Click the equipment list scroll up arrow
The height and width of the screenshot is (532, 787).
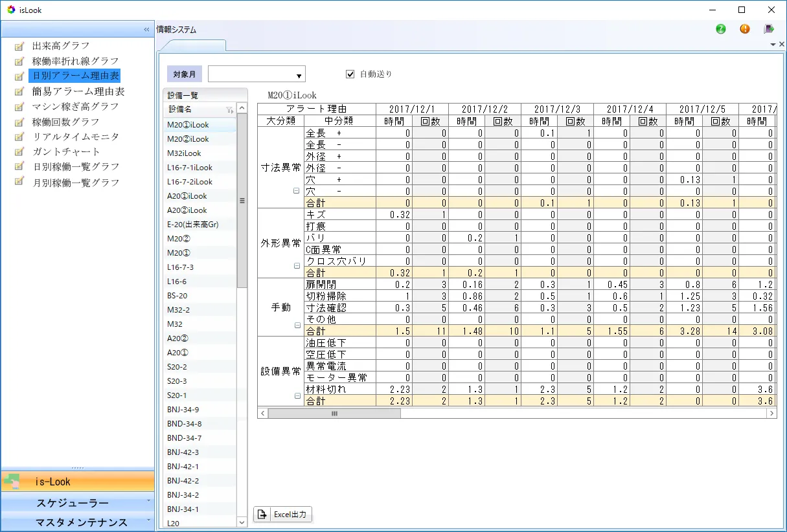(242, 108)
